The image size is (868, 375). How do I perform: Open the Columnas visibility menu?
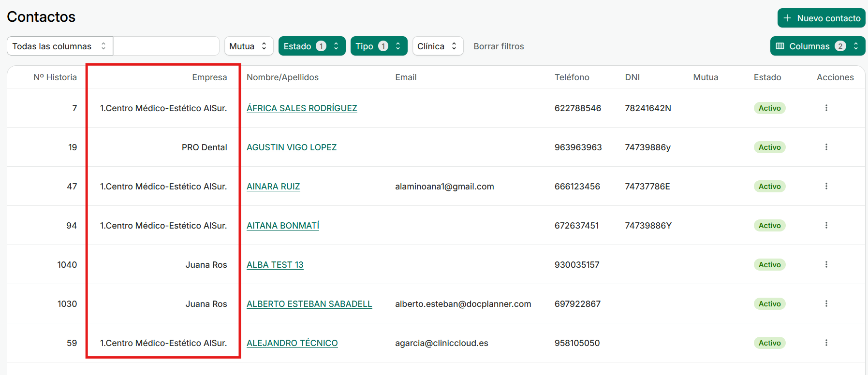pyautogui.click(x=817, y=46)
